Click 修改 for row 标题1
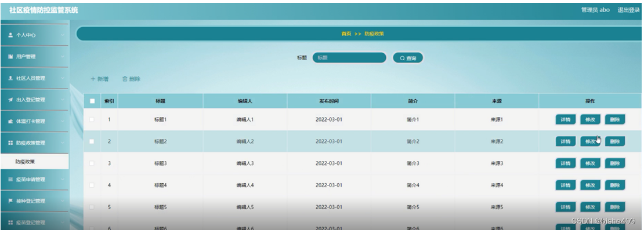The image size is (644, 230). pos(590,120)
